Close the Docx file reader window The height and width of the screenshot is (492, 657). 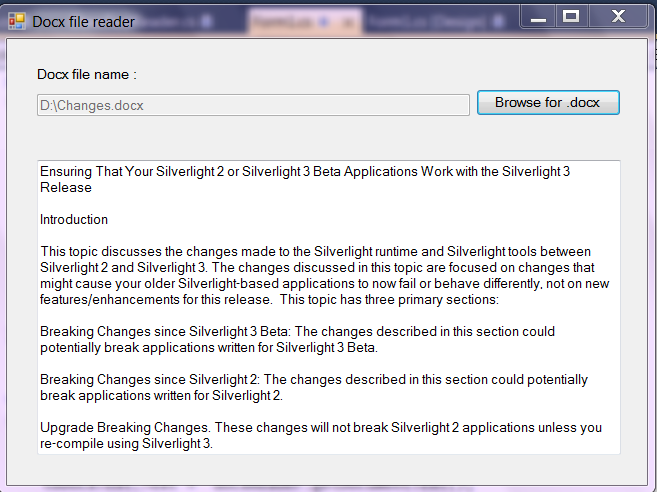618,17
